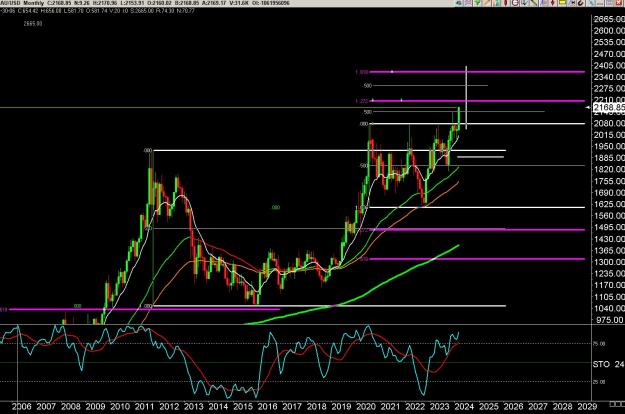This screenshot has height=414, width=625.
Task: Click the 2020 label on the time axis
Action: [x=366, y=407]
